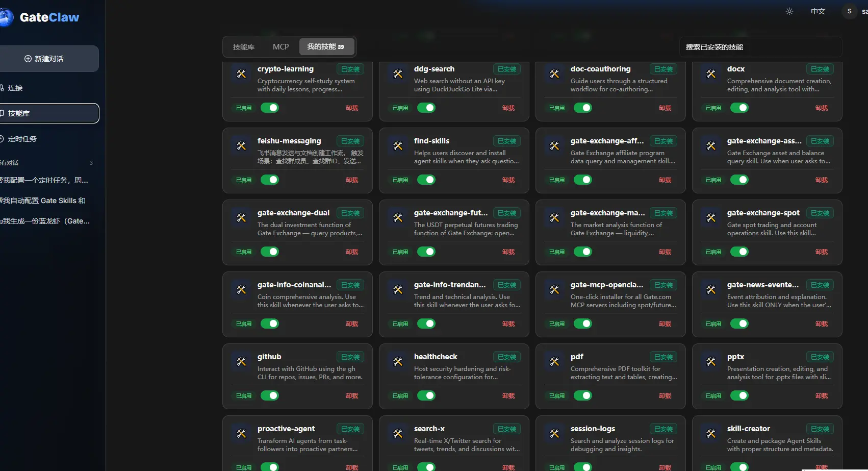
Task: Click the gate-info-trendan skill tool icon
Action: click(398, 290)
